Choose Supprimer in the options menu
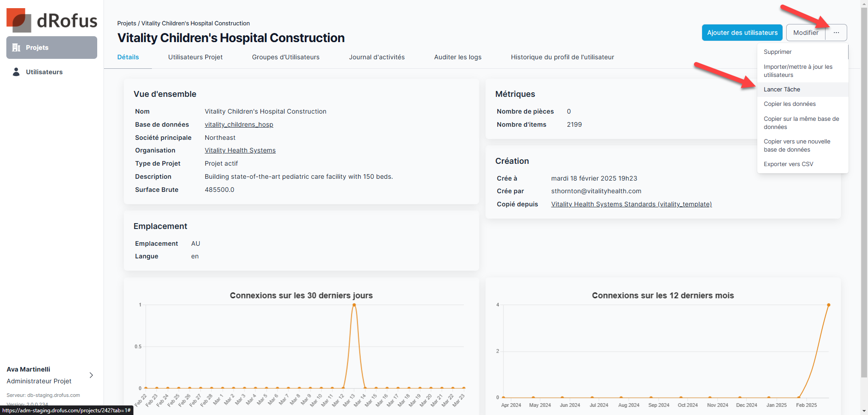 (777, 52)
